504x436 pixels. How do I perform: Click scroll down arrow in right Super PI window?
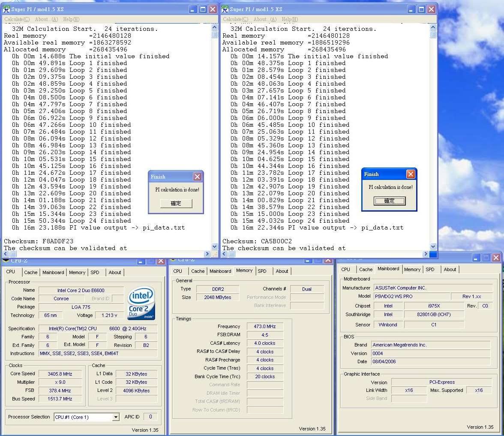click(x=433, y=246)
